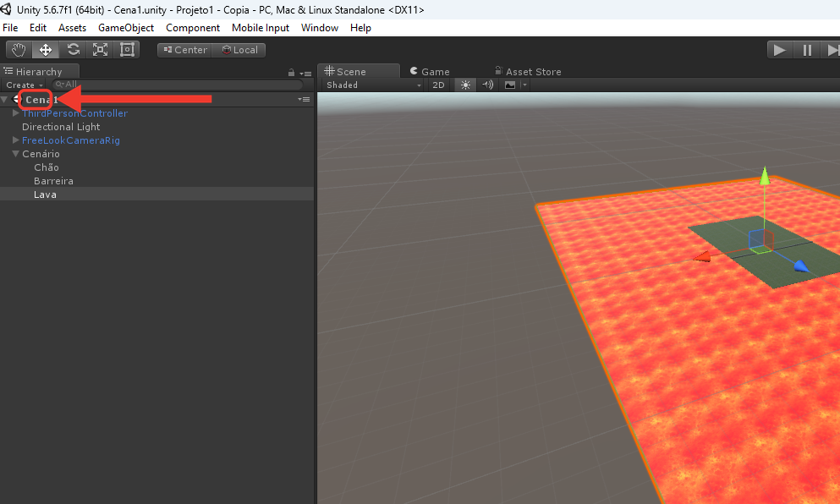This screenshot has width=840, height=504.
Task: Toggle pivot Center button
Action: click(184, 50)
